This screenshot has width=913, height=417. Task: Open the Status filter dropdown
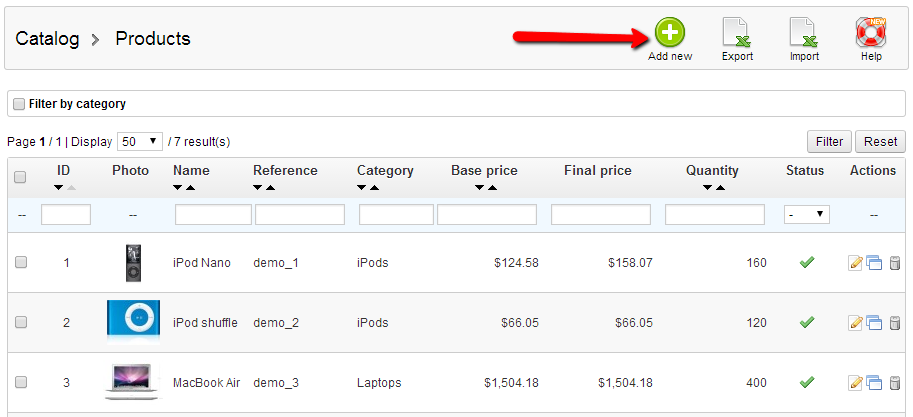point(807,214)
